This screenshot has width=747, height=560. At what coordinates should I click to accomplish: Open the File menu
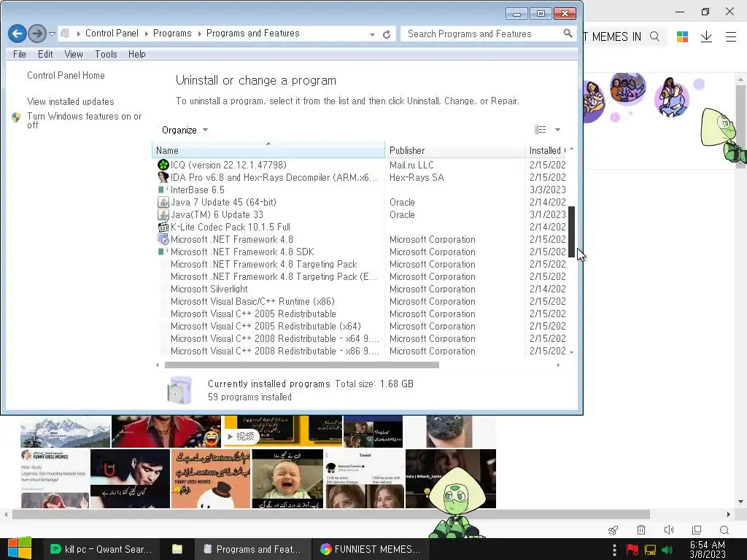[x=20, y=54]
